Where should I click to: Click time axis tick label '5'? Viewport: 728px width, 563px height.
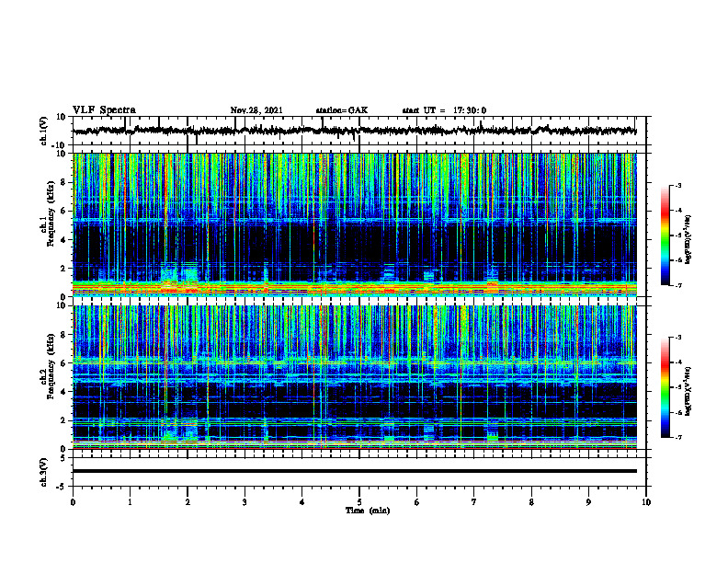coord(359,502)
